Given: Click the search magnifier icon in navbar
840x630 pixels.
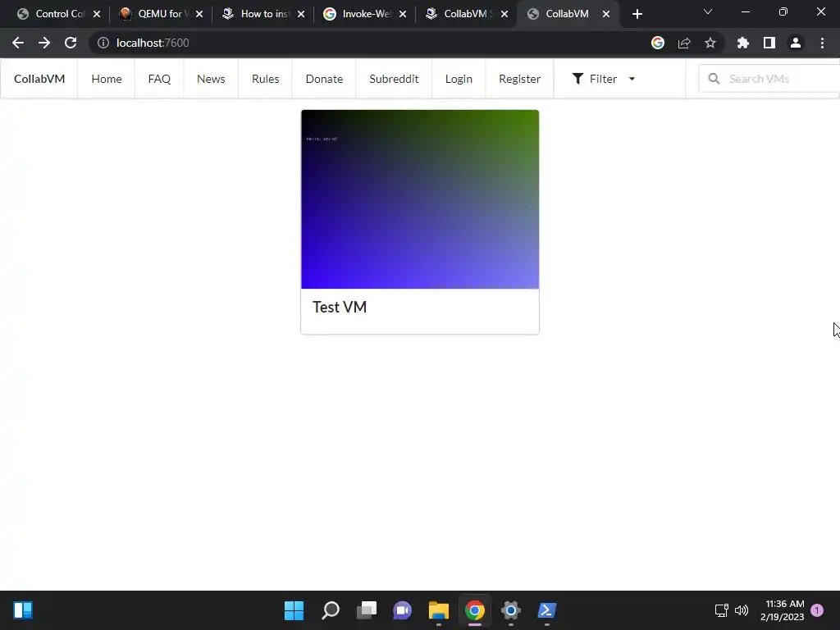Looking at the screenshot, I should click(714, 79).
